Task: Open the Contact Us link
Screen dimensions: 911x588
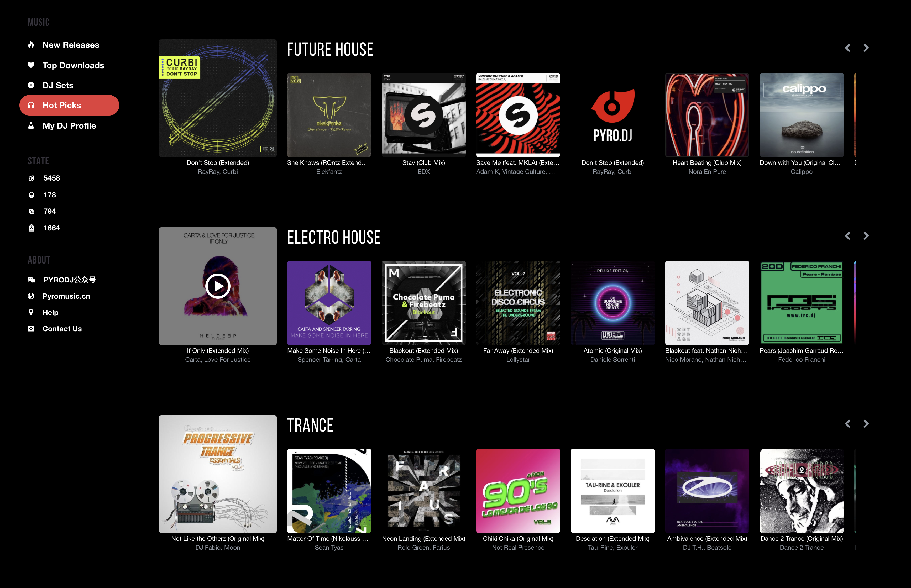Action: 62,329
